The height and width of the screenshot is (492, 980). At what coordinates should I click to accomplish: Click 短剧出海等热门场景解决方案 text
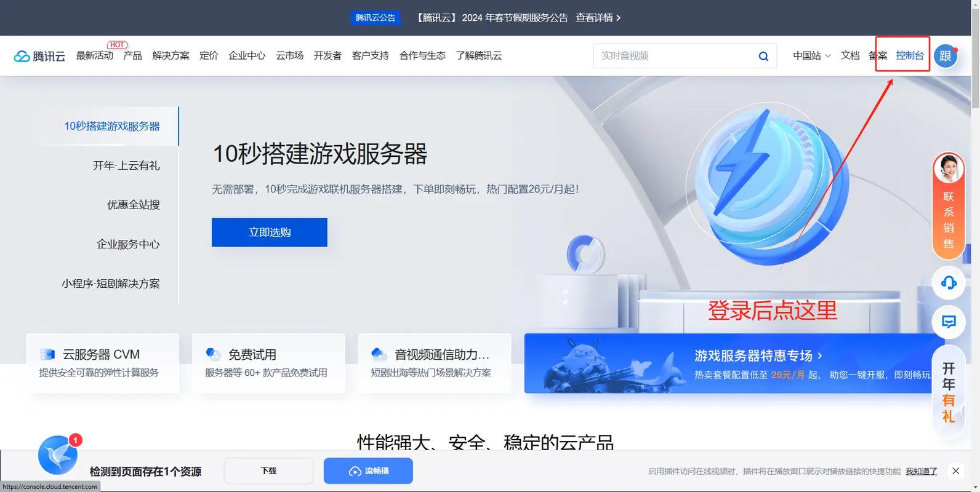pyautogui.click(x=431, y=373)
